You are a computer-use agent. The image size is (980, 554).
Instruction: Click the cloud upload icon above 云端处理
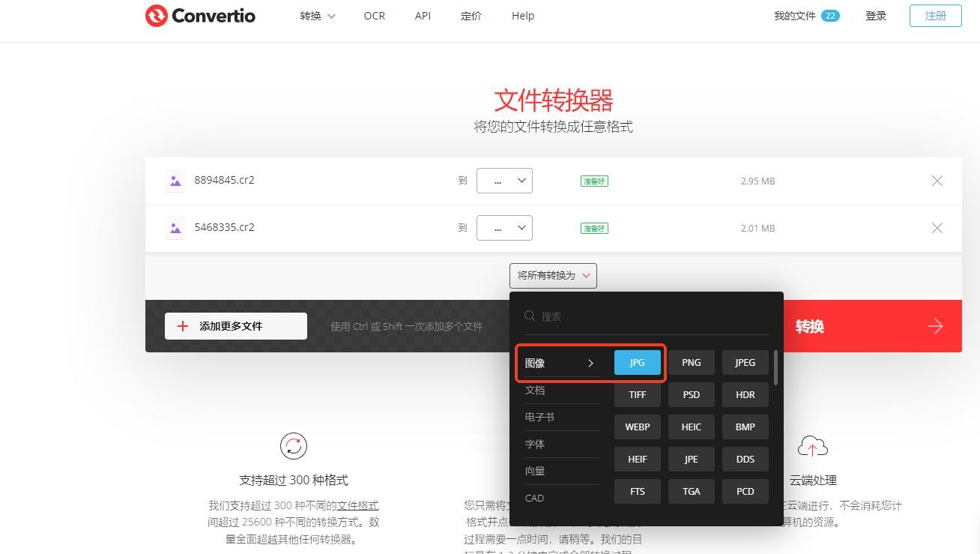(x=812, y=446)
